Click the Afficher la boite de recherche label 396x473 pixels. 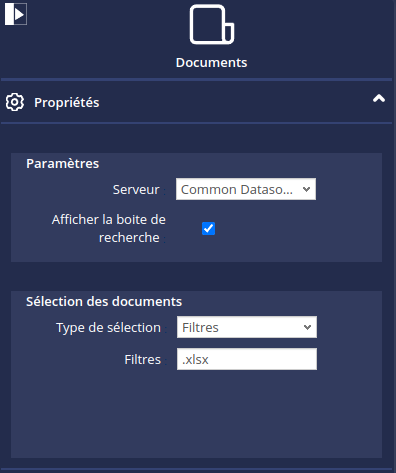109,229
